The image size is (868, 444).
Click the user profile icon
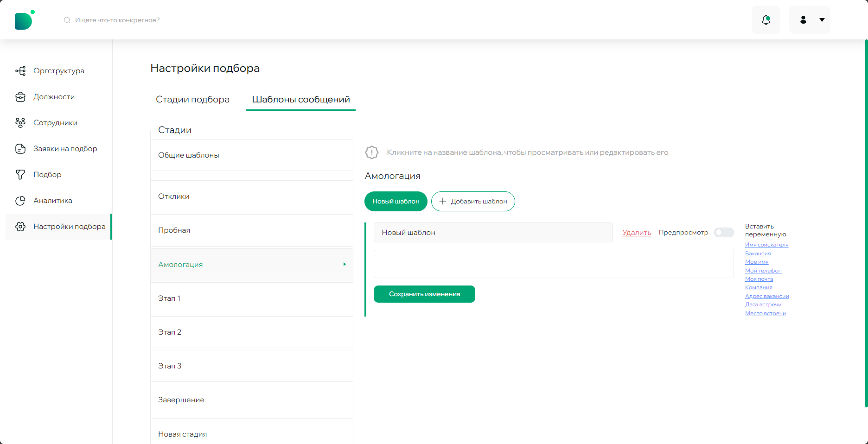coord(803,20)
